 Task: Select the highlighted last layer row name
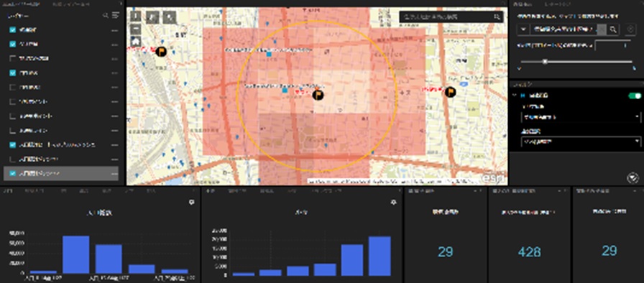tap(40, 174)
